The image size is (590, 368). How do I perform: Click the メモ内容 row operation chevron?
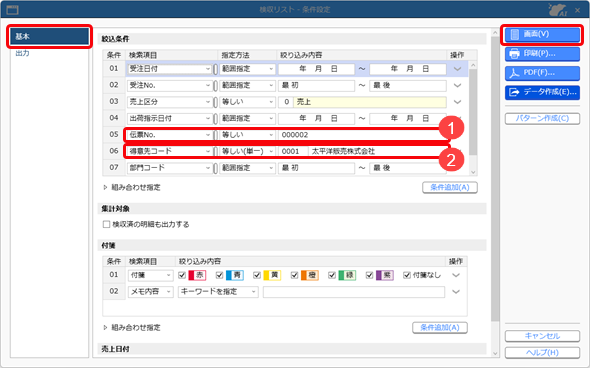click(x=456, y=292)
